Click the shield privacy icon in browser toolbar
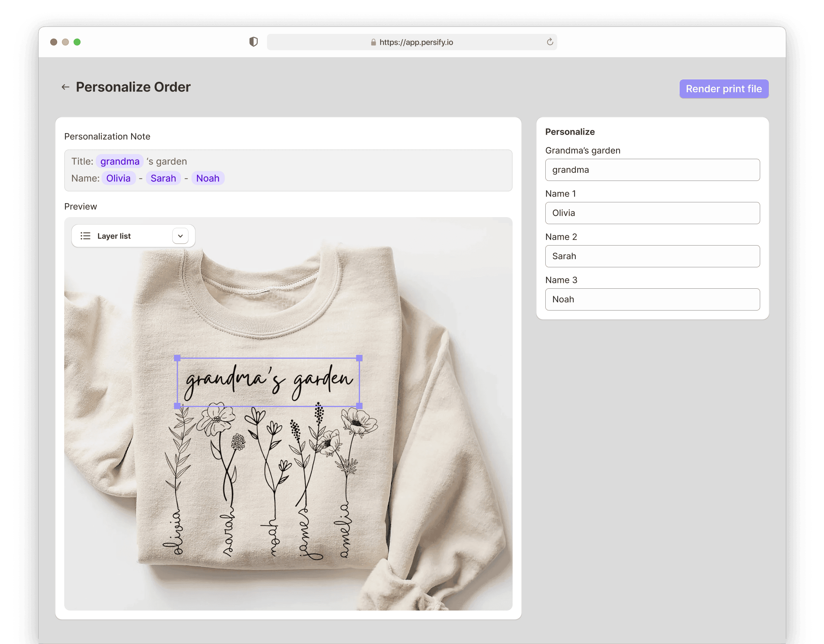 (x=253, y=42)
